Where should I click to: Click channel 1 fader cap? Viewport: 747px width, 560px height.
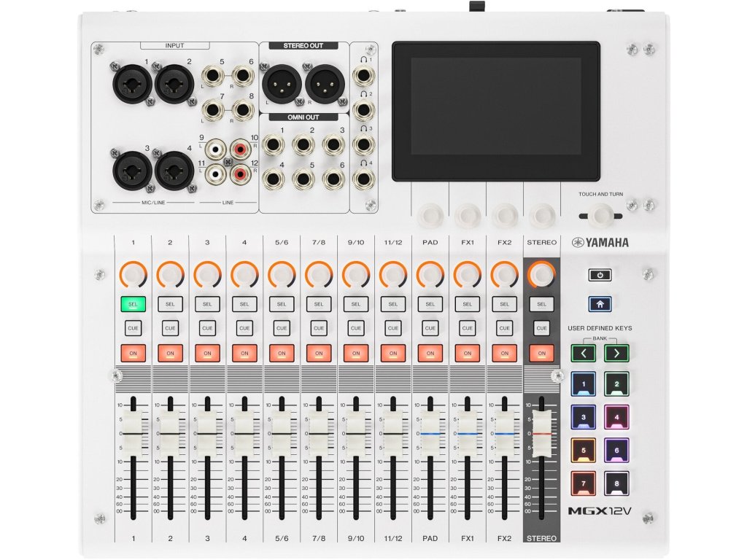tap(133, 433)
